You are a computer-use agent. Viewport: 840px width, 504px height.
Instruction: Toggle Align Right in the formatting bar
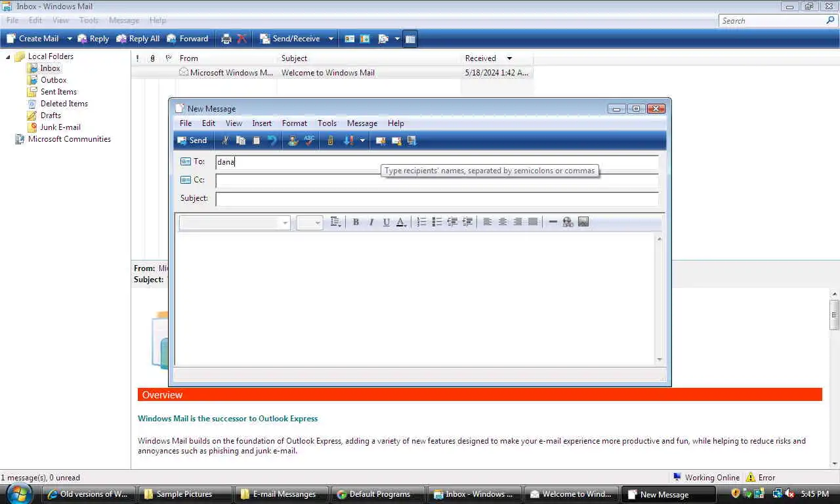point(518,222)
